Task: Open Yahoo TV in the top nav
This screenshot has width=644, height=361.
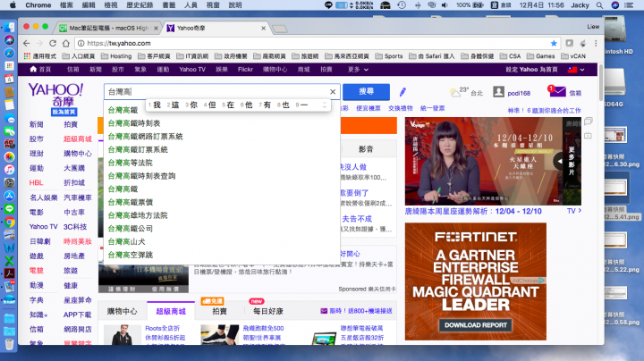Action: pos(192,70)
